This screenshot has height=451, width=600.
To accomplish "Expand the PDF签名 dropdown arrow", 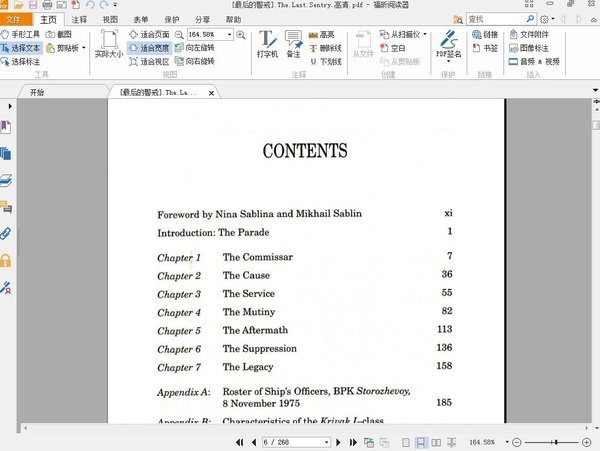I will click(x=448, y=61).
